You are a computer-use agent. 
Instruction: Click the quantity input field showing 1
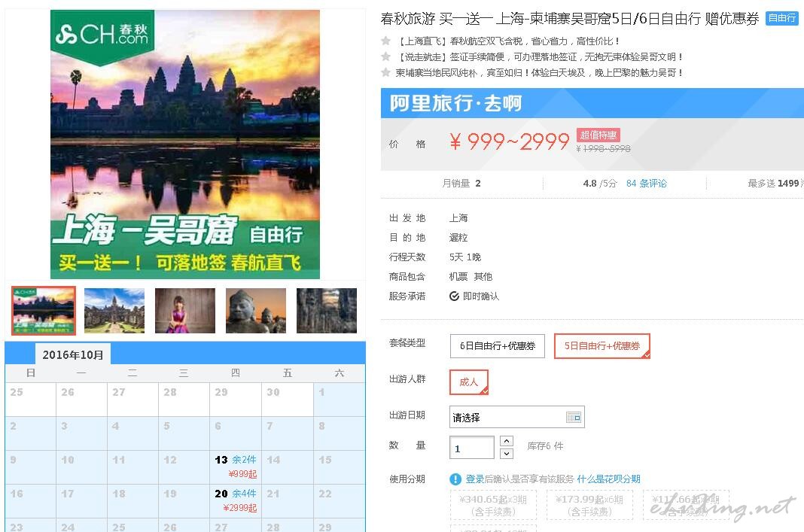(472, 448)
